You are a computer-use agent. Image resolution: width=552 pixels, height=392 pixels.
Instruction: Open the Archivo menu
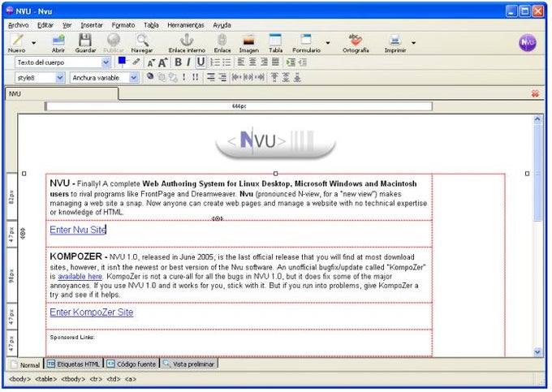coord(19,25)
